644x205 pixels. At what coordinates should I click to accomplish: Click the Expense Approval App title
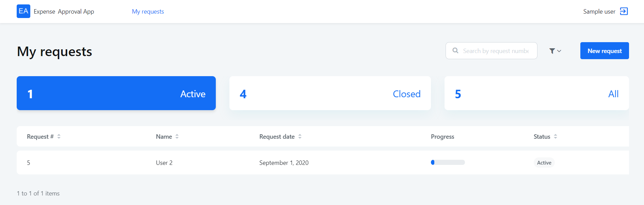64,12
